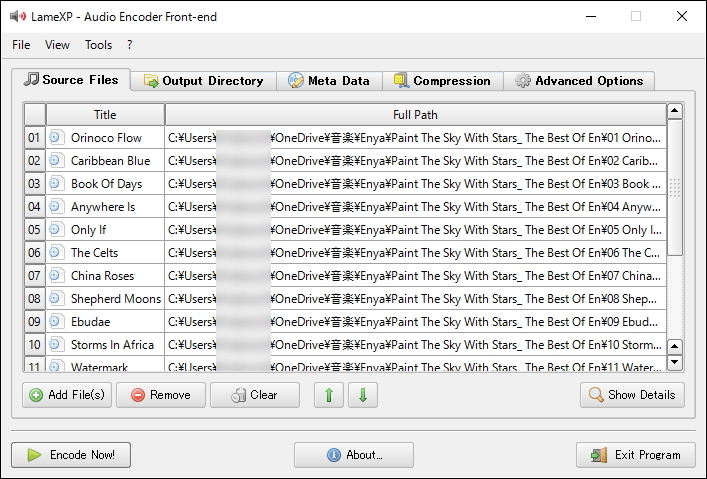Image resolution: width=707 pixels, height=479 pixels.
Task: Click the file icon for Orinoco Flow
Action: (x=56, y=137)
